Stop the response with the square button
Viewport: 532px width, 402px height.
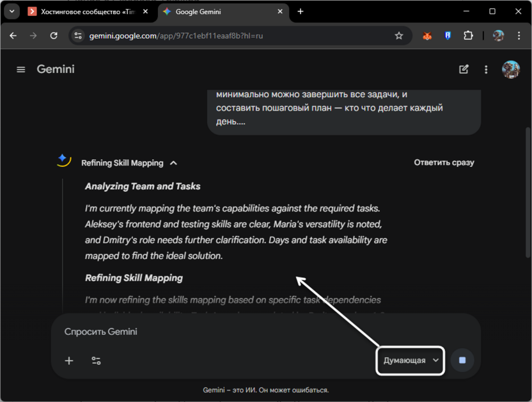(x=462, y=360)
